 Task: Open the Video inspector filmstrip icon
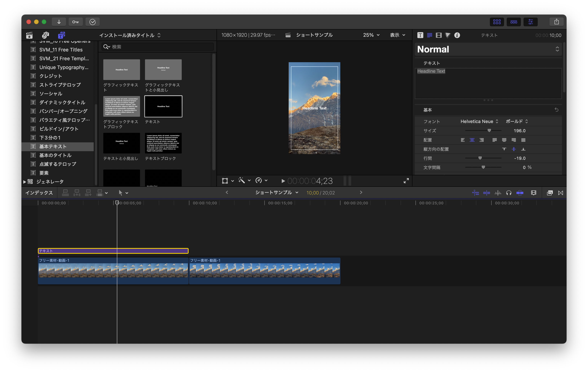439,35
